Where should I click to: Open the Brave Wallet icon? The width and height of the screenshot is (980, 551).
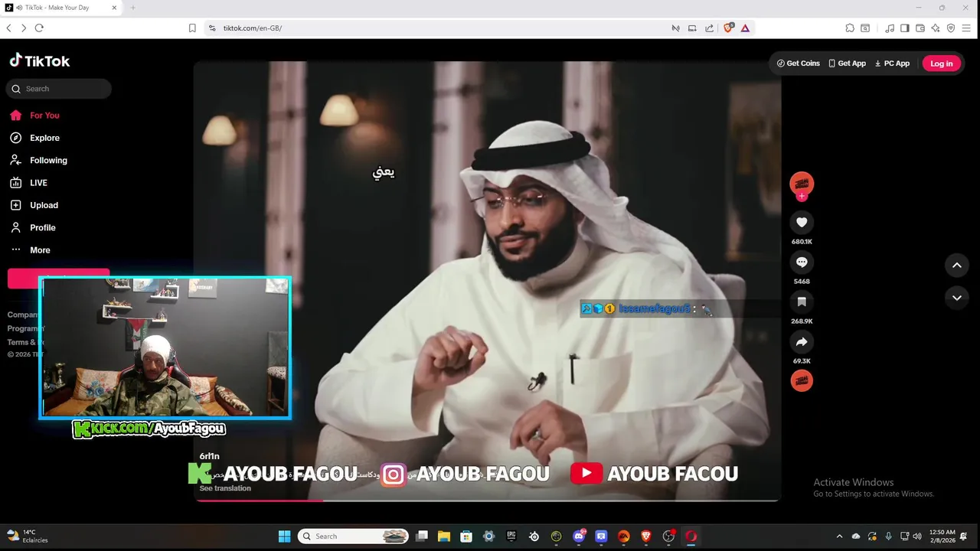(920, 28)
